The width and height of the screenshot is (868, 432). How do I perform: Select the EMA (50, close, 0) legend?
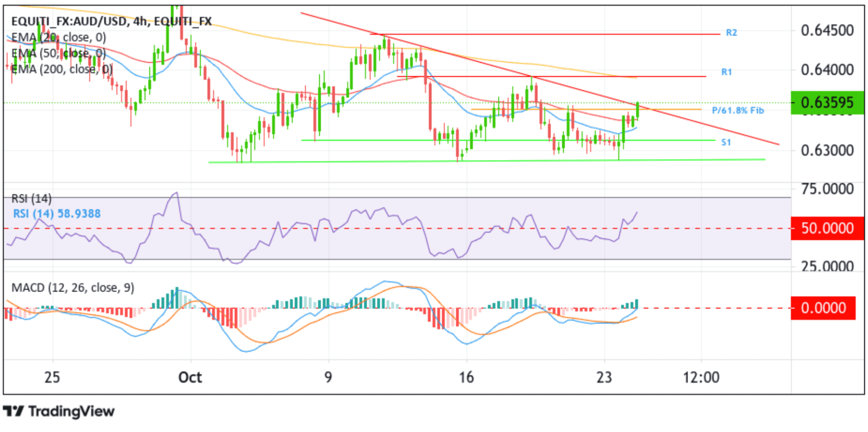58,53
